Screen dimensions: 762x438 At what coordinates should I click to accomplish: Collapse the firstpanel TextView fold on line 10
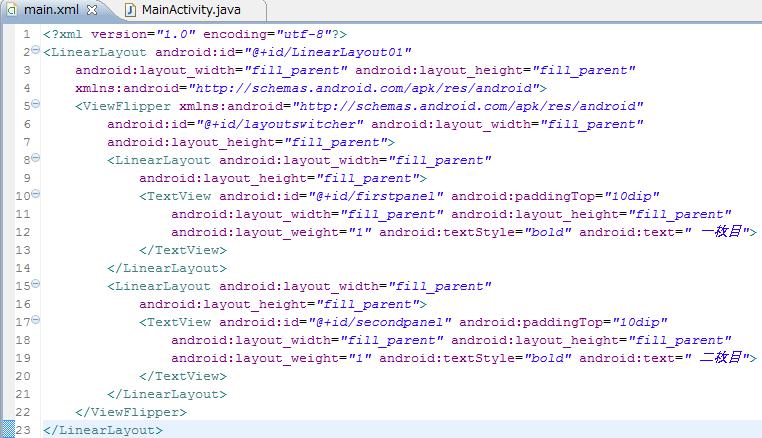coord(36,196)
